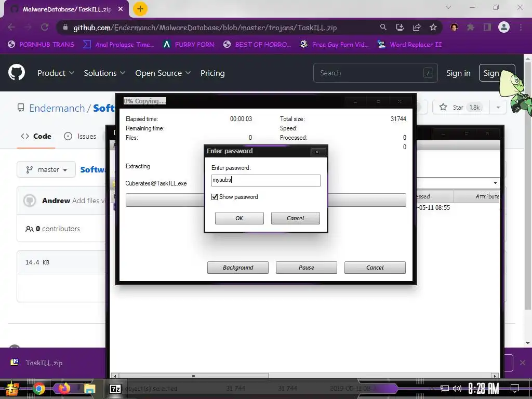Click the extraction progress bar
532x399 pixels.
265,200
